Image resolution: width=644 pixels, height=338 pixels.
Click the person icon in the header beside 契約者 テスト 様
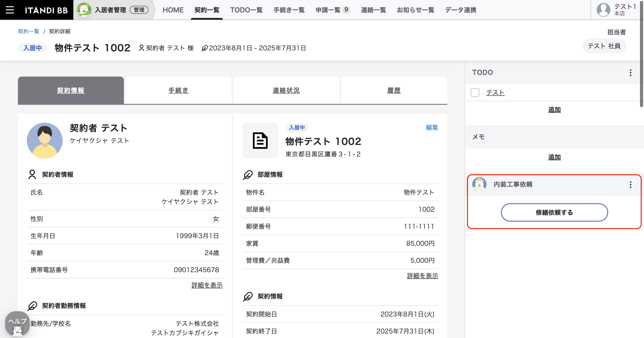click(x=141, y=48)
